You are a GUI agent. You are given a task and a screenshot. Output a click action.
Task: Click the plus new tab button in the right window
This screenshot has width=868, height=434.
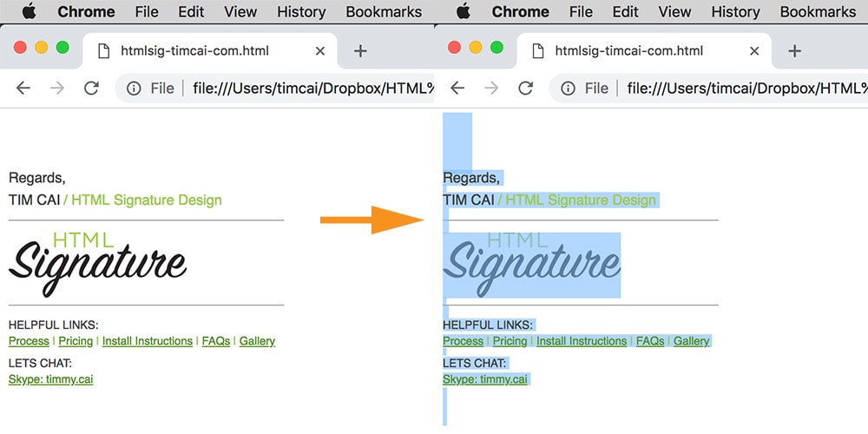[793, 51]
